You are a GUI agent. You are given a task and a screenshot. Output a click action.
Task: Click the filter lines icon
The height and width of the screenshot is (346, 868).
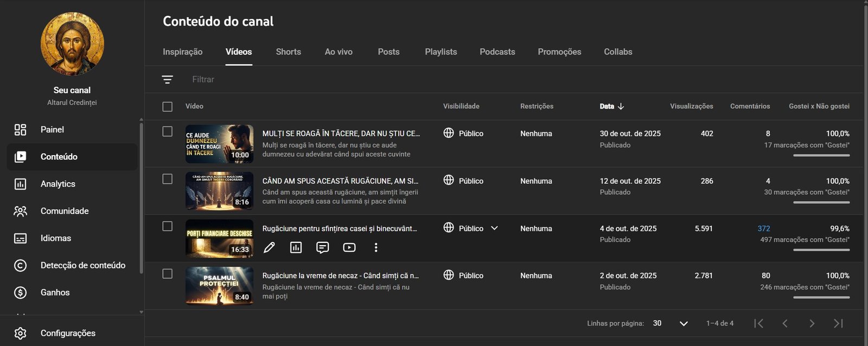[x=168, y=80]
